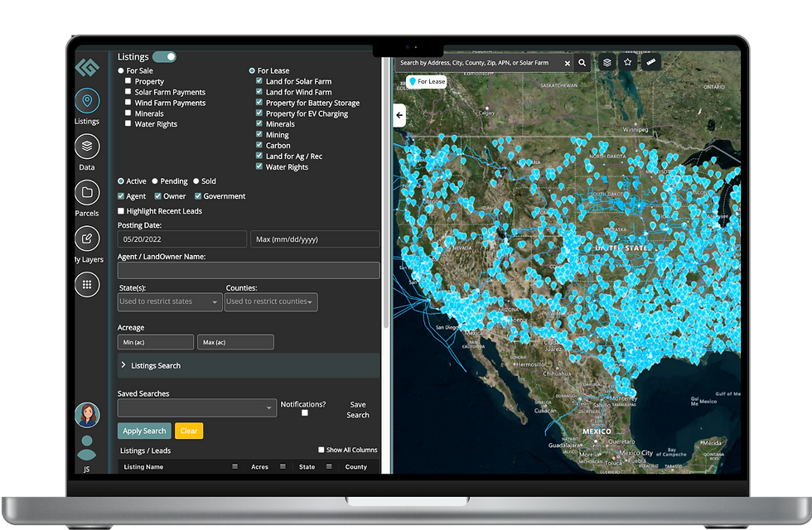Click the search magnifier in the map search bar
Image resolution: width=812 pixels, height=530 pixels.
tap(583, 62)
